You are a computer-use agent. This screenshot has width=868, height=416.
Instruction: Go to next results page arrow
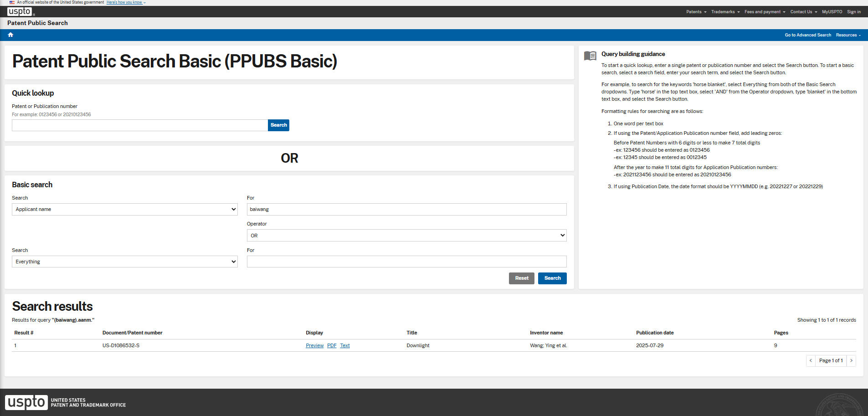(x=851, y=360)
